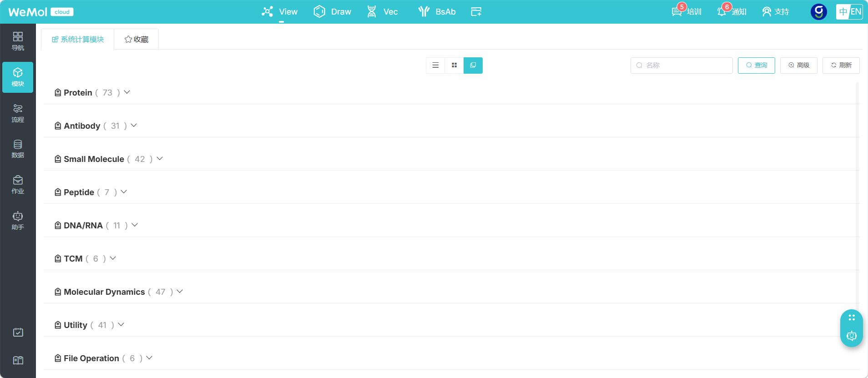The width and height of the screenshot is (868, 378).
Task: Open the 导航 navigation sidebar icon
Action: click(x=18, y=41)
